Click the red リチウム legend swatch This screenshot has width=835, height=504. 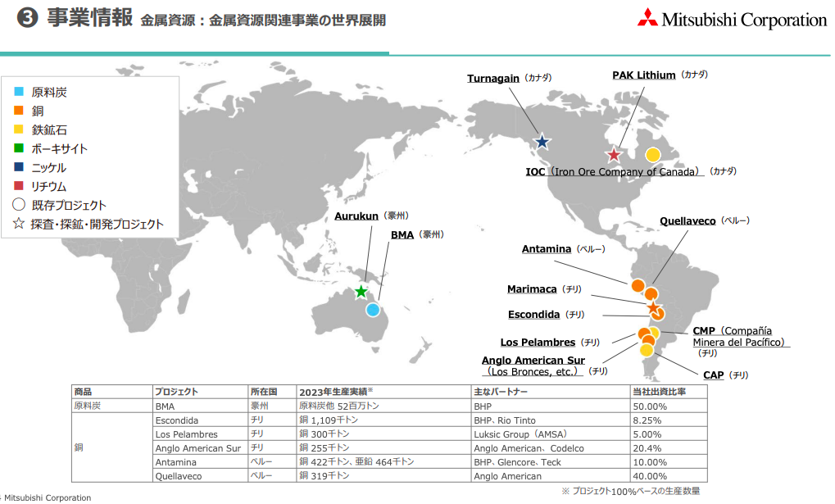[x=19, y=186]
